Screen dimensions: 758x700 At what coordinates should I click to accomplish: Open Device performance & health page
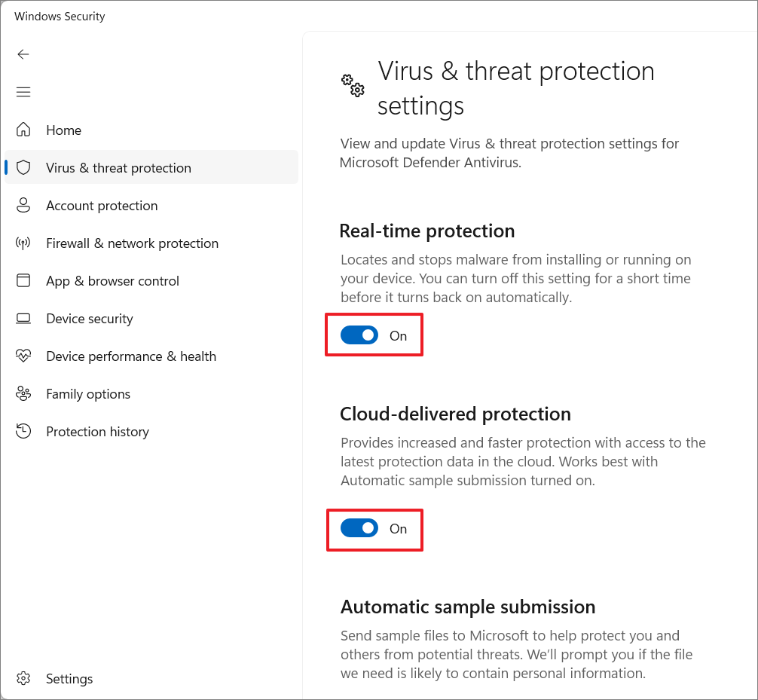131,356
